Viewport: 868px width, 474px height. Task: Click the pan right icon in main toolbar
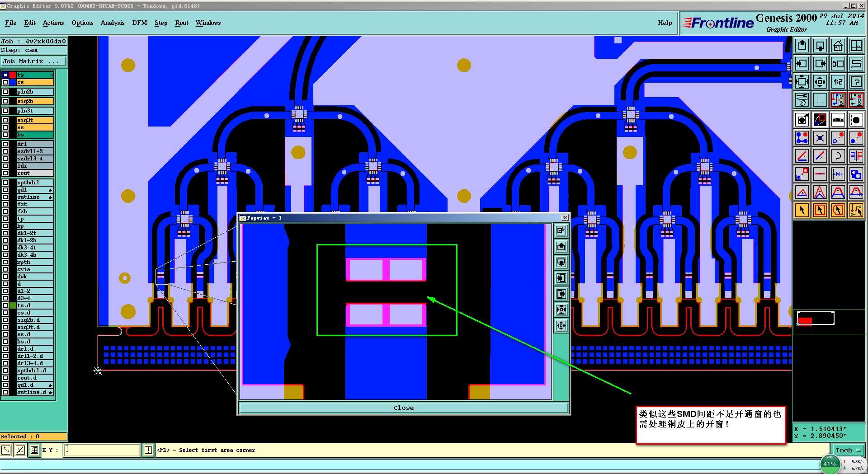coord(820,64)
